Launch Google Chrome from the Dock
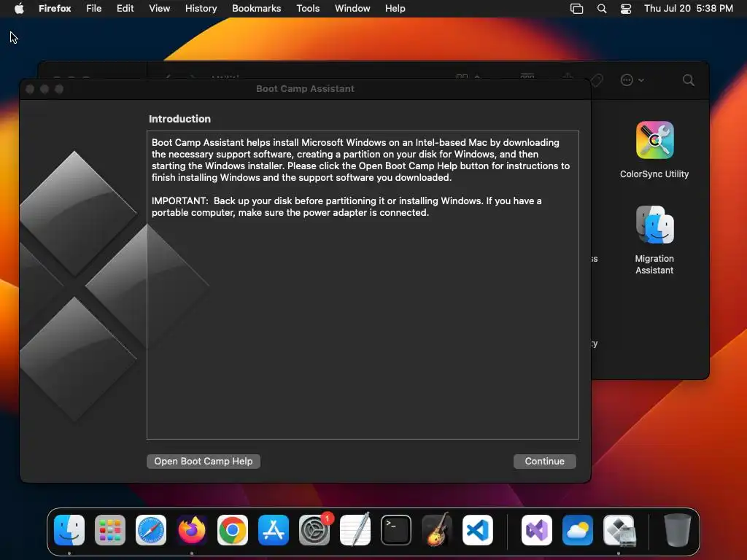The image size is (747, 560). pyautogui.click(x=233, y=530)
